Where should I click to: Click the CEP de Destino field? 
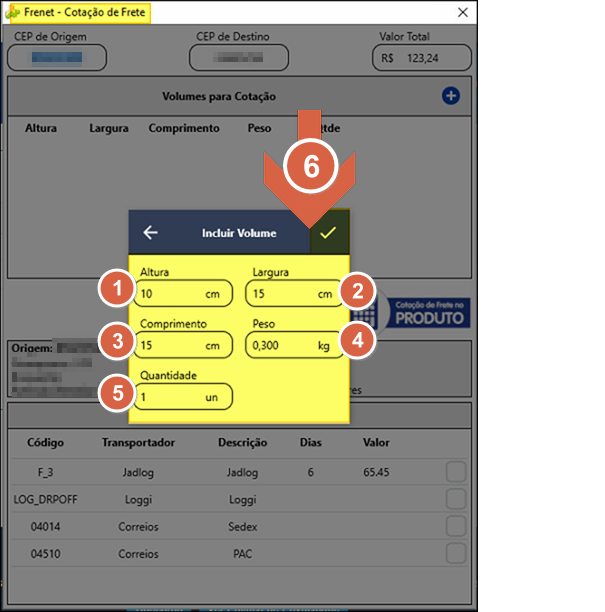tap(239, 58)
